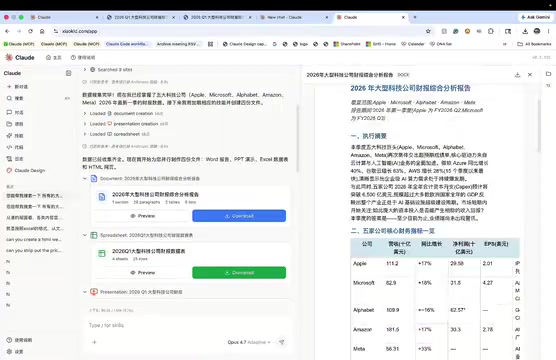Focus the 'Type / for skills' message input

pyautogui.click(x=186, y=325)
